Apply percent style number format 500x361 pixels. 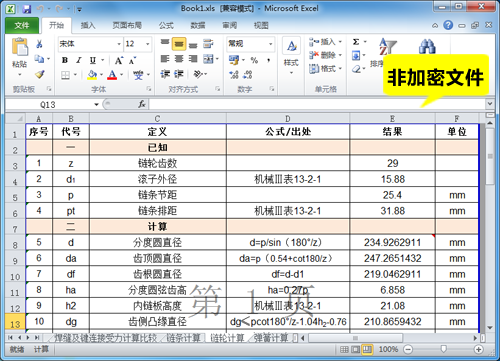coord(254,60)
